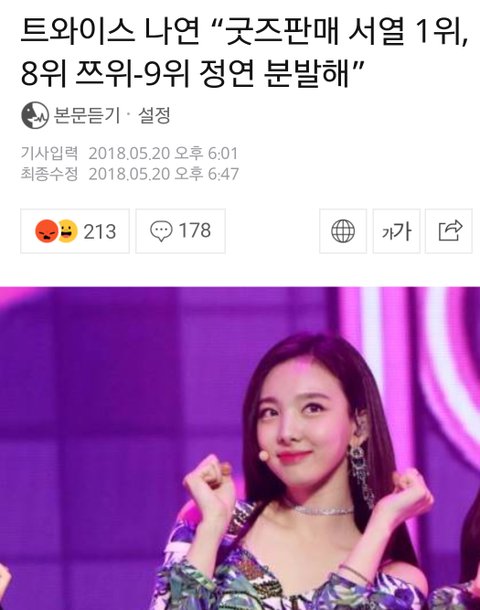Open the 본문듣기 audio reading link
Screen dimensions: 480x610
point(86,116)
